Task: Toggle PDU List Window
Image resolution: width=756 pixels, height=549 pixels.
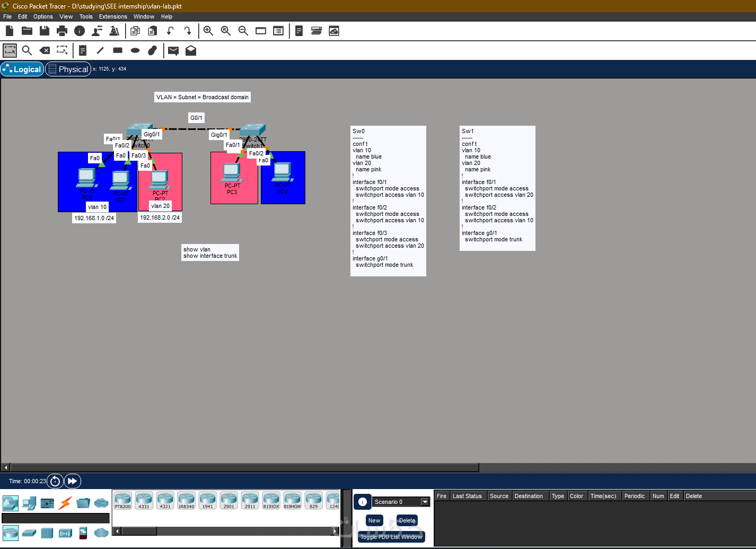Action: click(391, 537)
